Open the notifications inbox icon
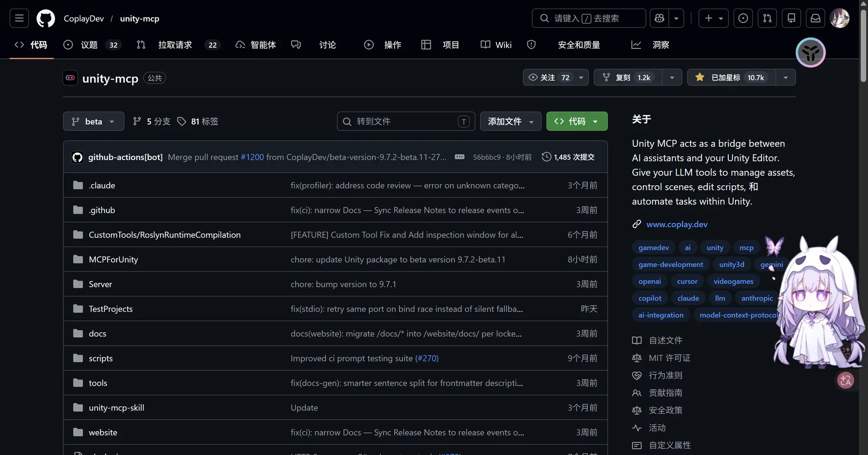This screenshot has height=455, width=868. [816, 19]
